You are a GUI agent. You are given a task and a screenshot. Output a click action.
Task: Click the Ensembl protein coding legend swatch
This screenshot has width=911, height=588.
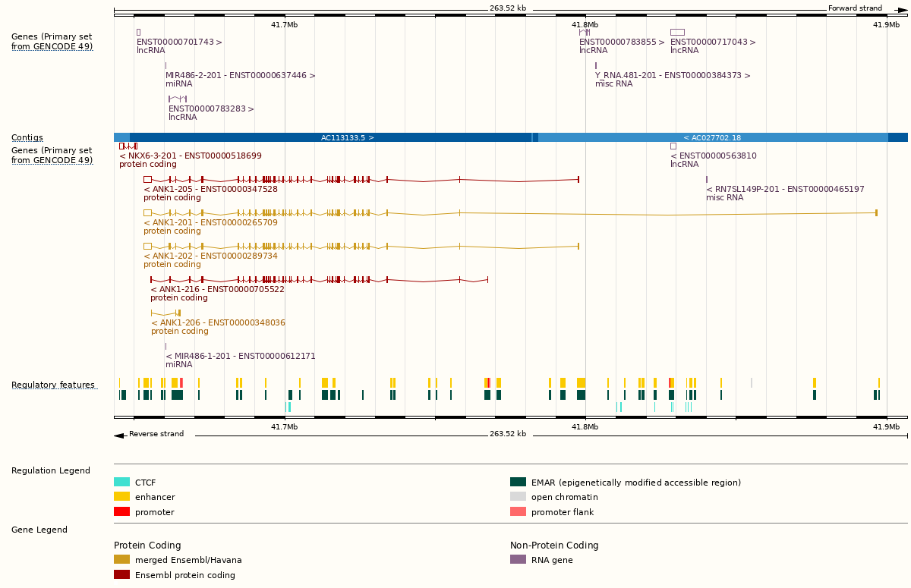pyautogui.click(x=121, y=575)
